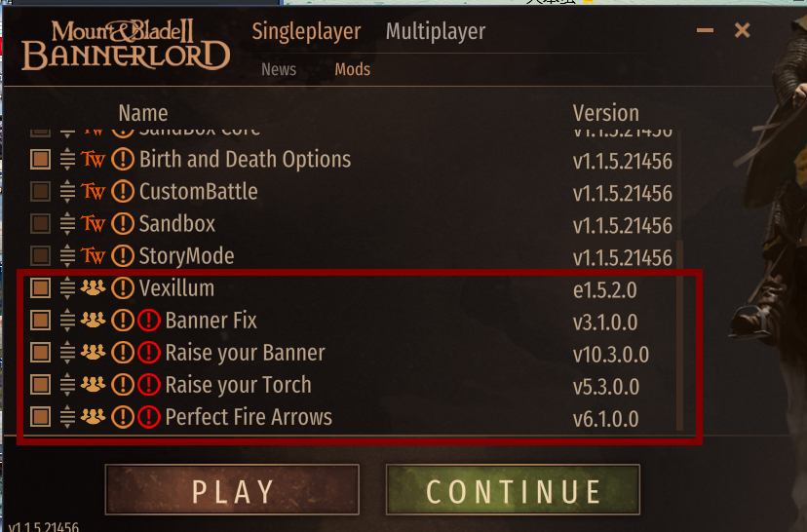This screenshot has width=807, height=532.
Task: Click the green CONTINUE button
Action: click(x=513, y=490)
